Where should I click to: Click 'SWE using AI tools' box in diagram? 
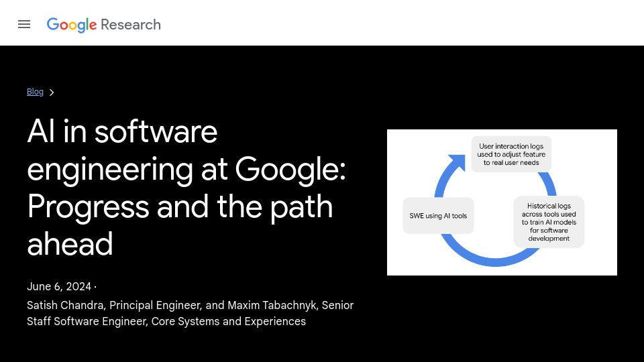[438, 216]
